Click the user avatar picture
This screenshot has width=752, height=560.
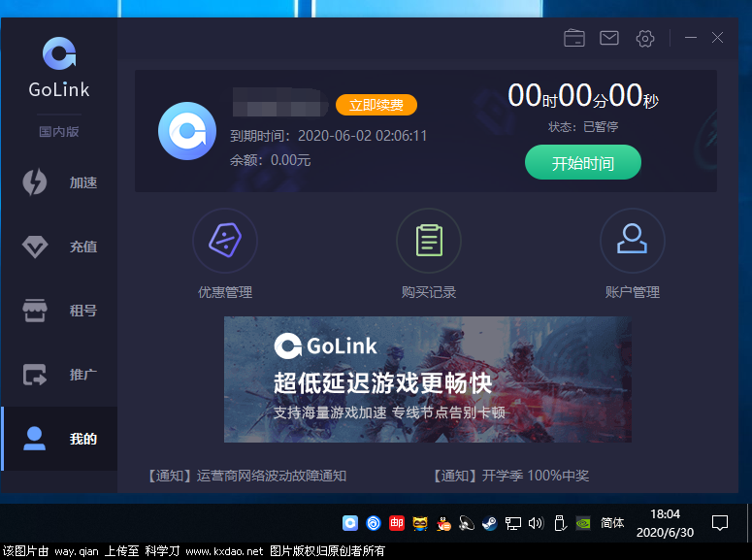187,130
